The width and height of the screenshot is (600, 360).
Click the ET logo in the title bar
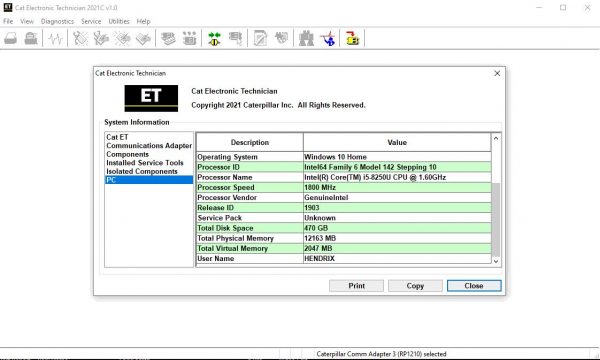pos(8,7)
